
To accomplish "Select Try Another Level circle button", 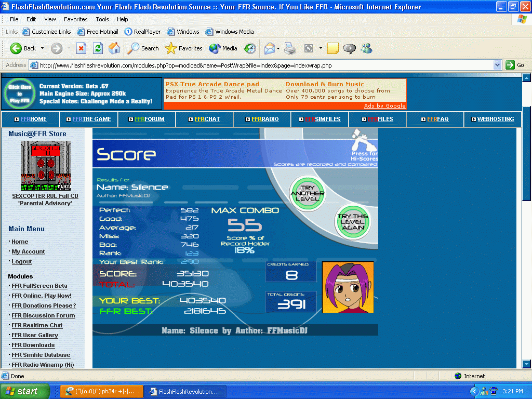I will (308, 193).
